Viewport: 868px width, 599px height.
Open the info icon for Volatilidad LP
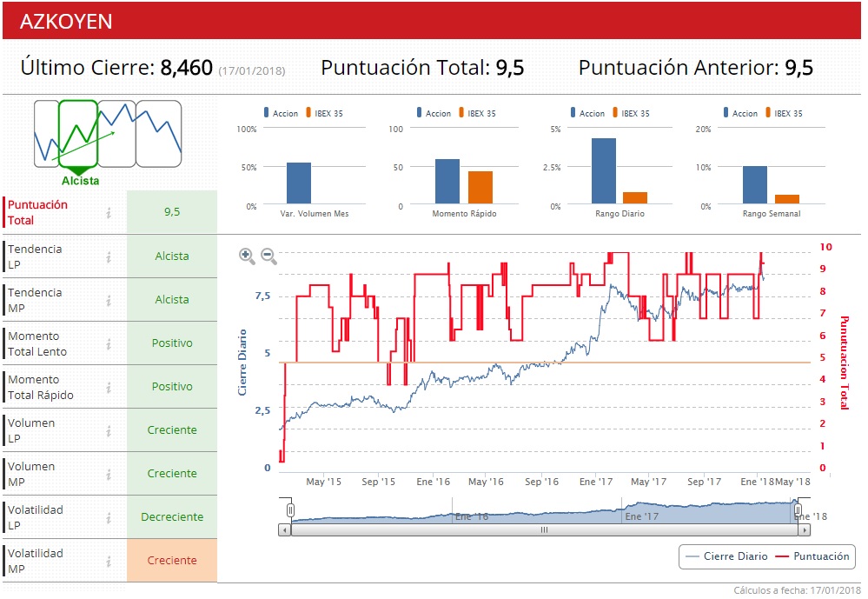[x=109, y=518]
